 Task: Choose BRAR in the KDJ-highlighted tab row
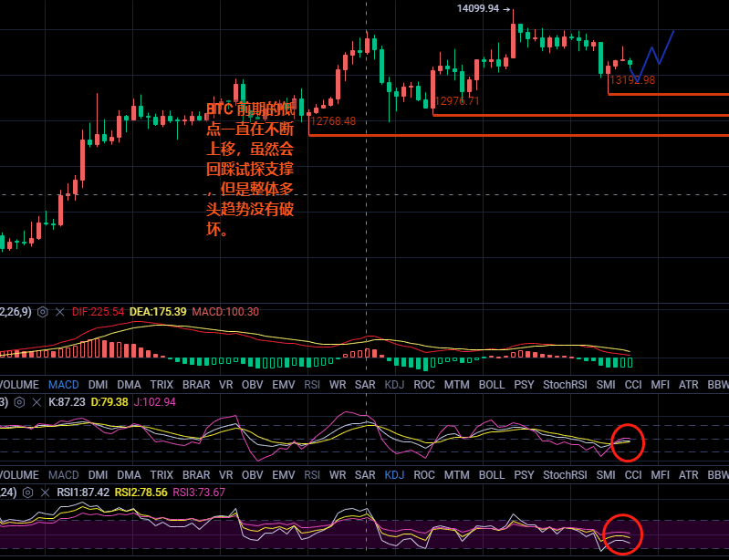pyautogui.click(x=196, y=475)
